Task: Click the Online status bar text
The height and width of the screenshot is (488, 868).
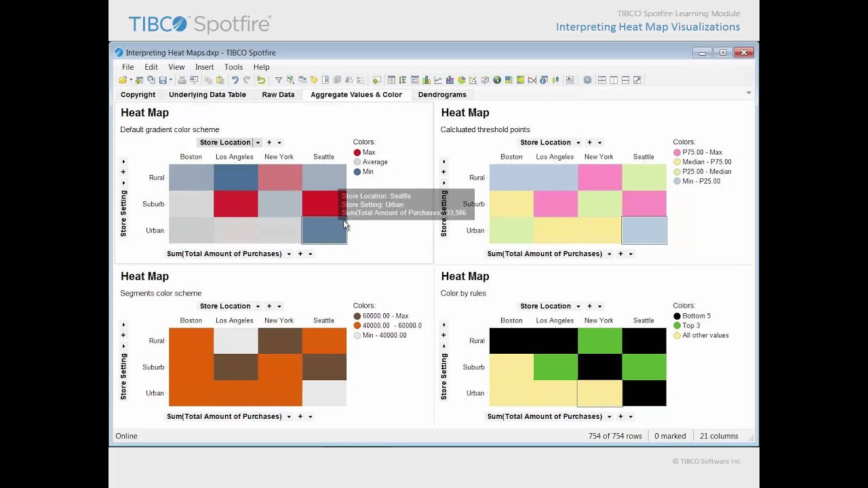Action: coord(127,436)
